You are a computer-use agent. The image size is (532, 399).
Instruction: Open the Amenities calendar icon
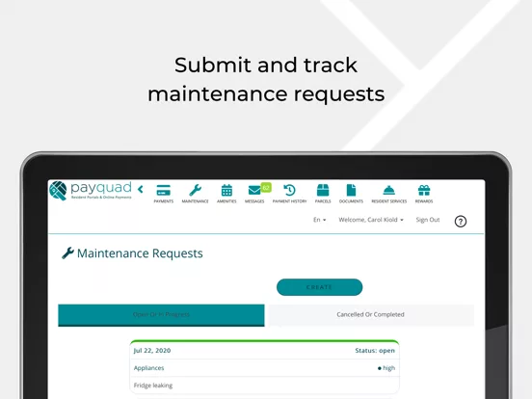pos(226,190)
